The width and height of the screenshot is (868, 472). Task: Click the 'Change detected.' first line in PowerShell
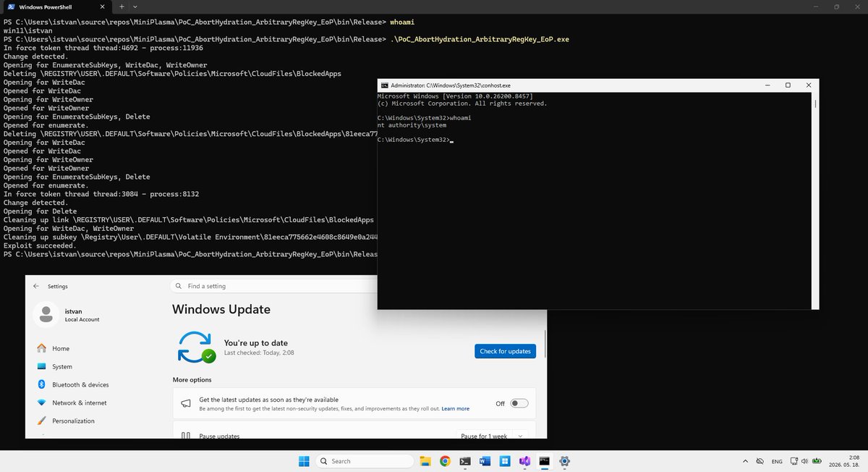(x=35, y=56)
